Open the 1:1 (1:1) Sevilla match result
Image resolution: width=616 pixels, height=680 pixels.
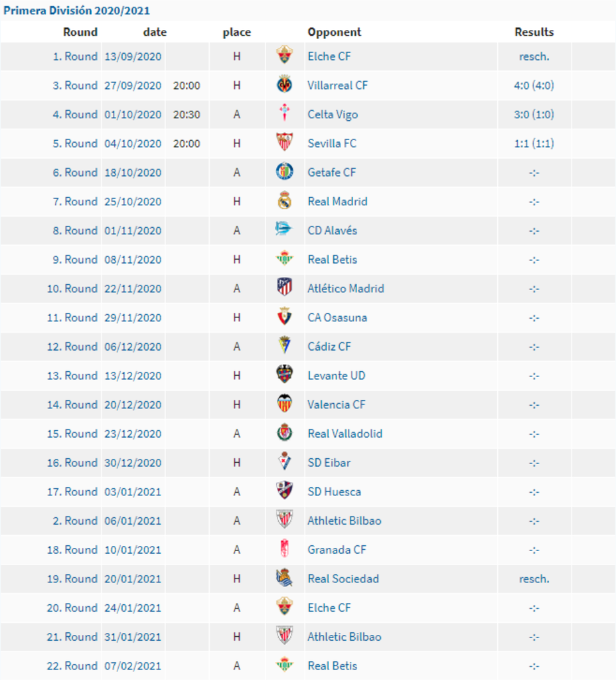[x=534, y=143]
